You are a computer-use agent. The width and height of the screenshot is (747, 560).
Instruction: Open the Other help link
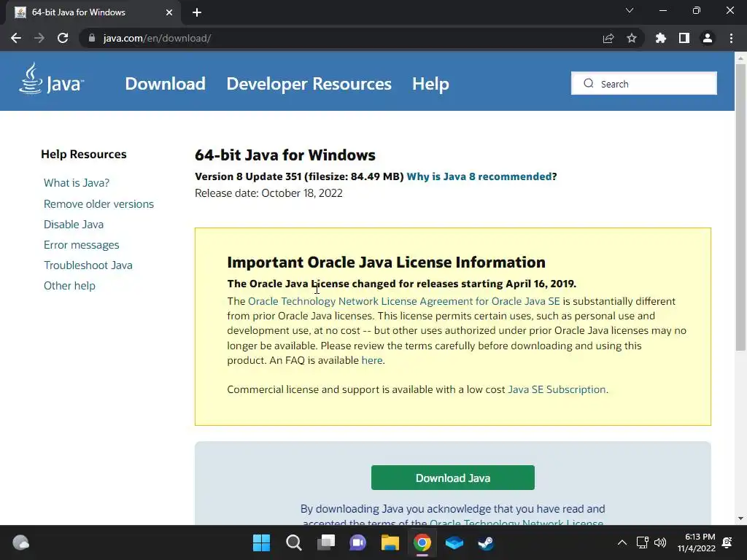point(69,286)
